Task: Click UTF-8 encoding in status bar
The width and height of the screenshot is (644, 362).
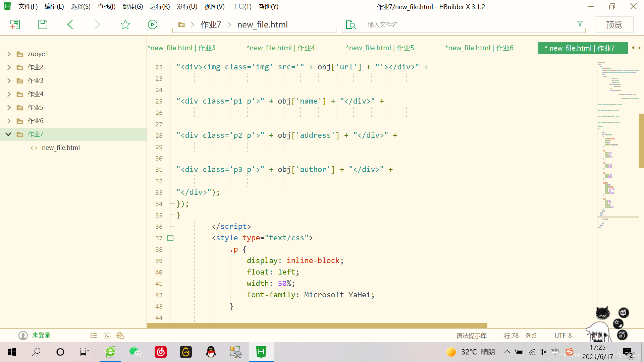Action: pyautogui.click(x=563, y=336)
